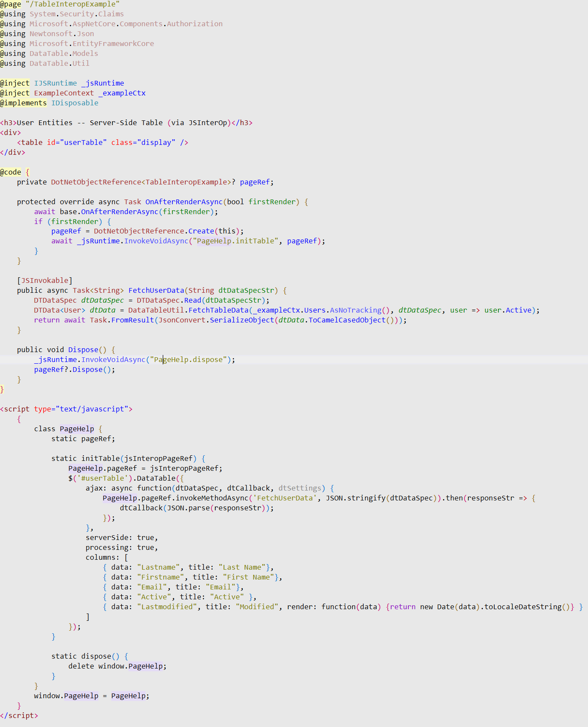Click closing </script> tag

click(19, 716)
